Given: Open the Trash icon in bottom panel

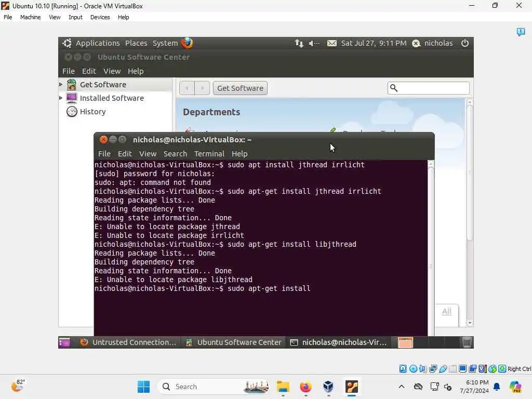Looking at the screenshot, I should click(467, 342).
